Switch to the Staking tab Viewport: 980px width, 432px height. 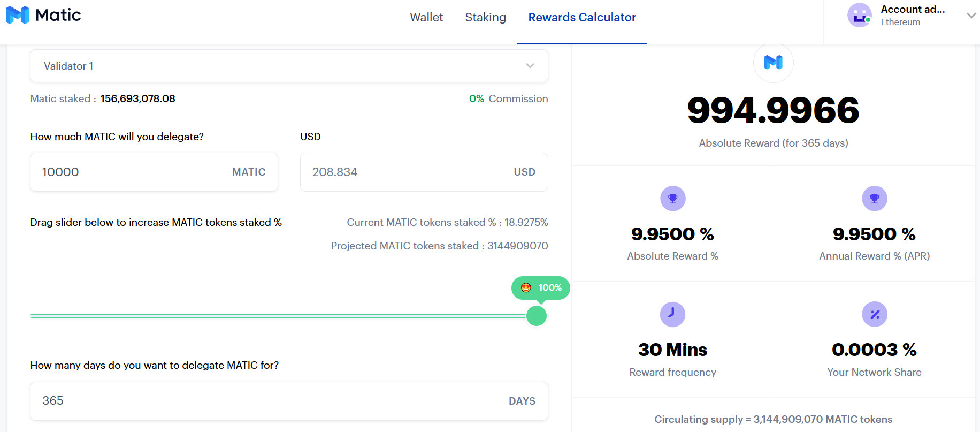click(x=485, y=17)
